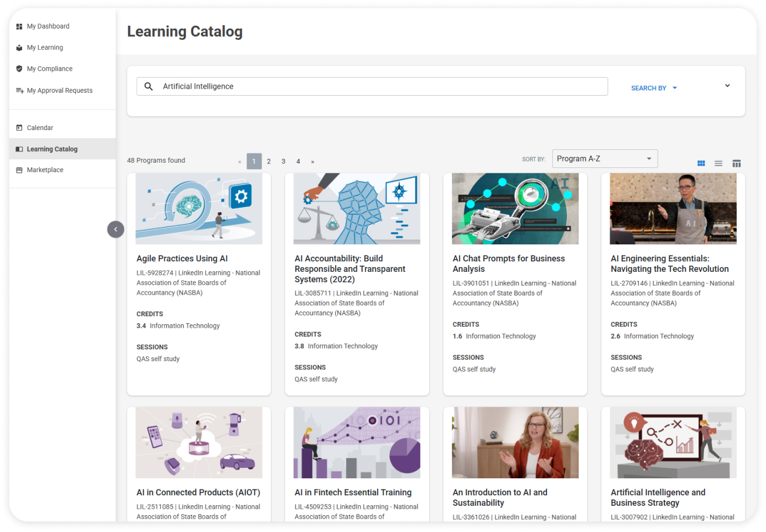Collapse the sidebar with the arrow button

[x=116, y=229]
